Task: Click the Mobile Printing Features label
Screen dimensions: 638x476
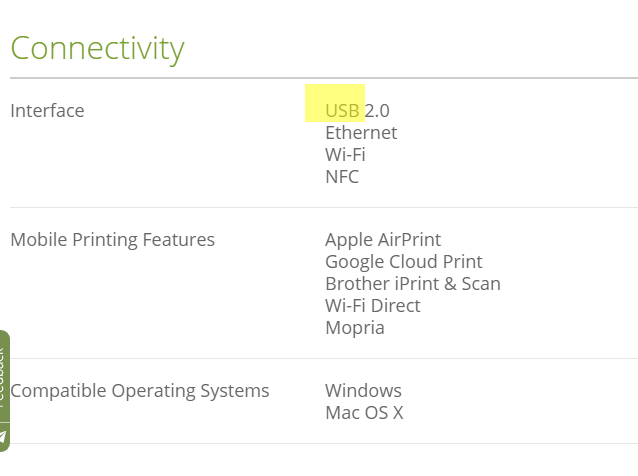Action: (x=113, y=240)
